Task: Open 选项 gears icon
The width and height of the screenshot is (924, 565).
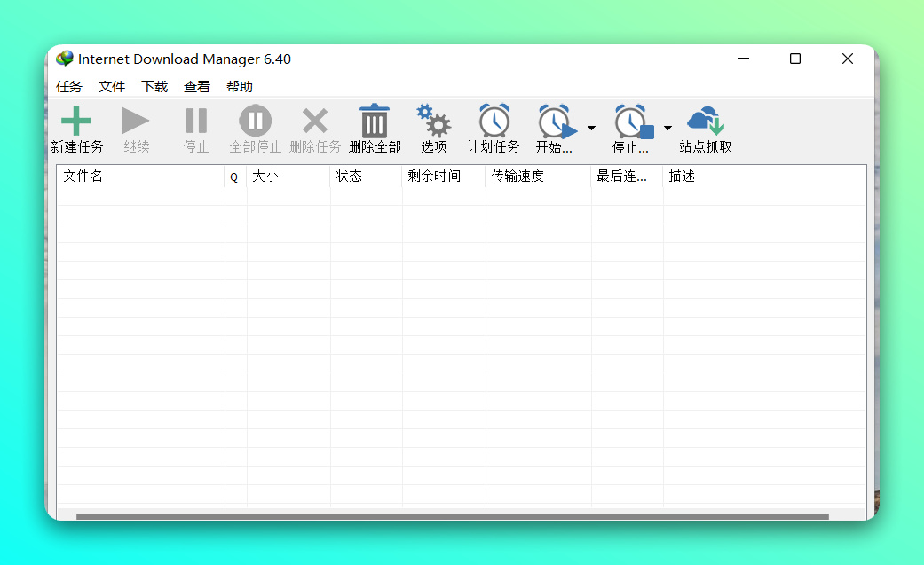Action: coord(434,121)
